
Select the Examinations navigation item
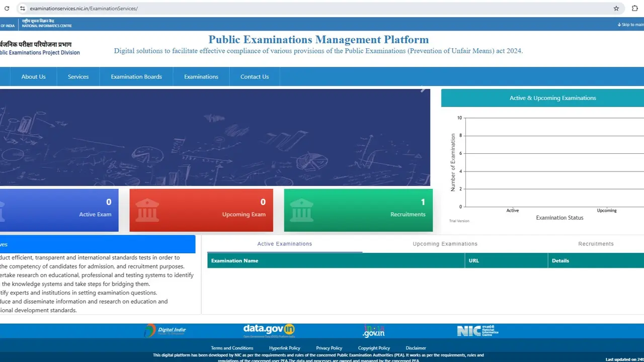pos(201,77)
